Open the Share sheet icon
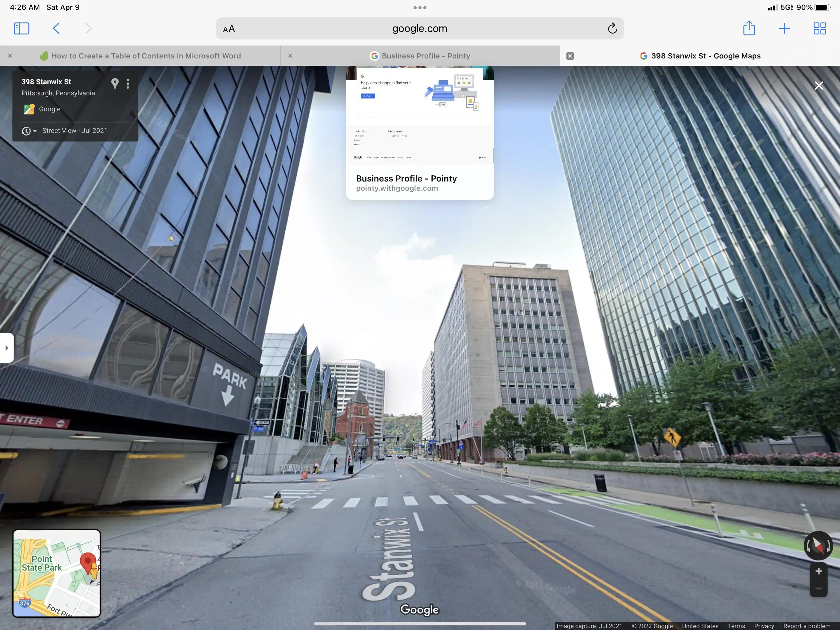Screen dimensions: 840x630 pyautogui.click(x=749, y=29)
